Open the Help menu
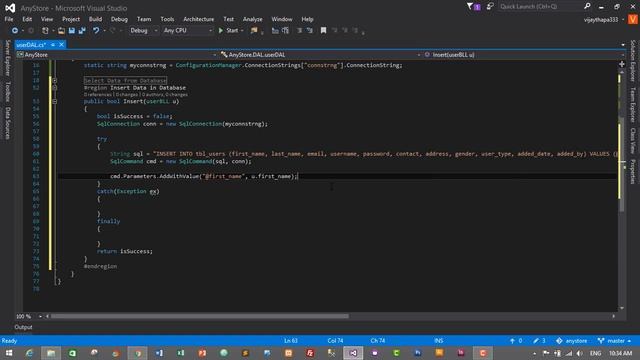This screenshot has width=640, height=360. pos(307,19)
